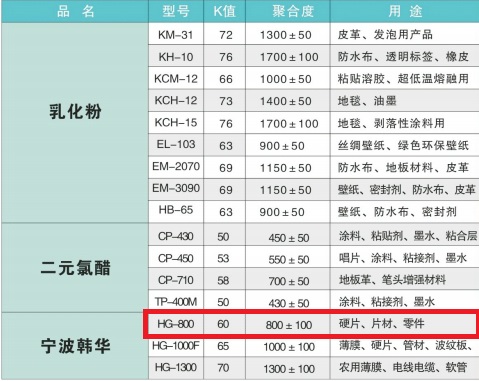Click 1300±50 in the KM-31 row

click(x=286, y=35)
